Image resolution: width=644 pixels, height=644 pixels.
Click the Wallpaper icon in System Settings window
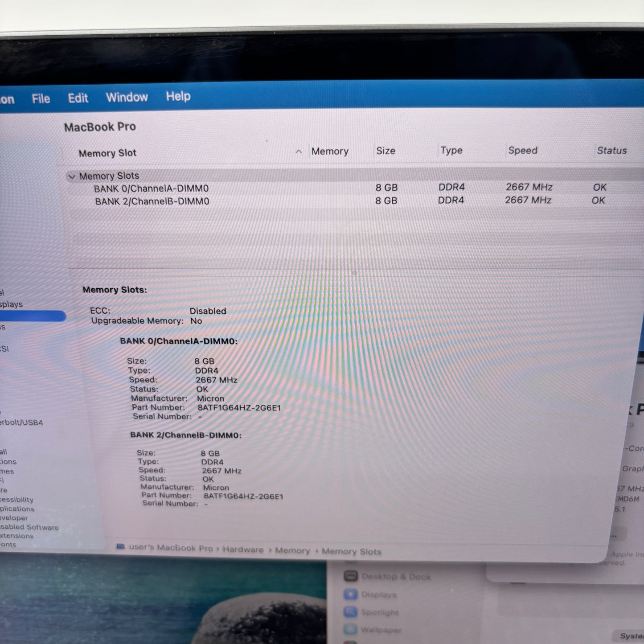351,629
